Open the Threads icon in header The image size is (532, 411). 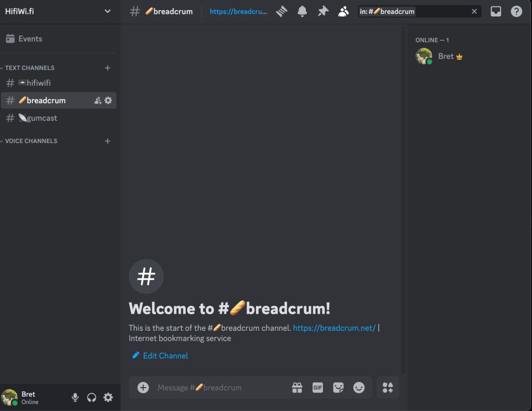281,12
